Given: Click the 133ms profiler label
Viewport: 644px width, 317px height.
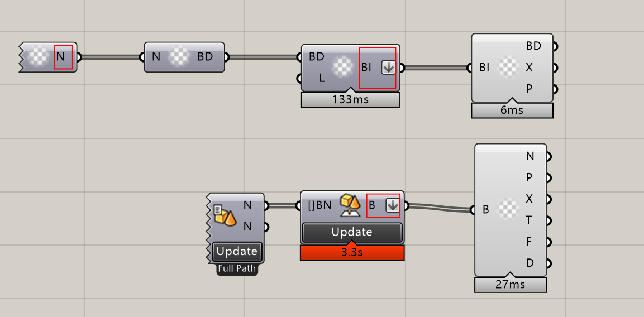Looking at the screenshot, I should point(350,100).
